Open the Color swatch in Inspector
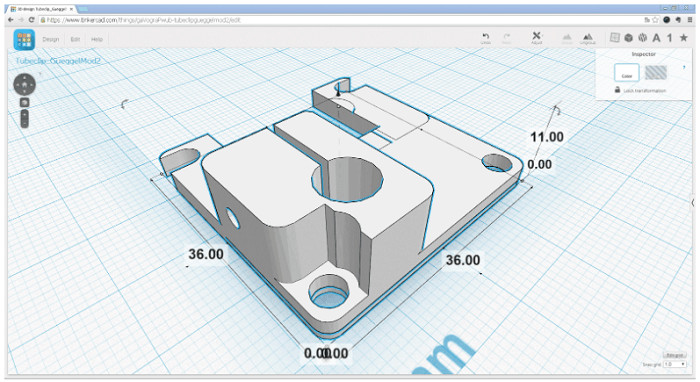Image resolution: width=700 pixels, height=382 pixels. click(x=627, y=72)
